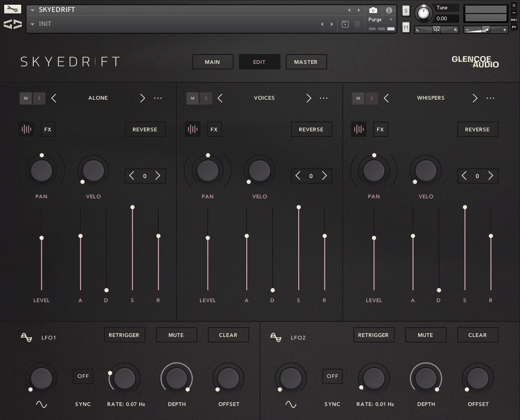Go to previous snapshot arrow beside INIT
This screenshot has height=420, width=520.
click(322, 24)
